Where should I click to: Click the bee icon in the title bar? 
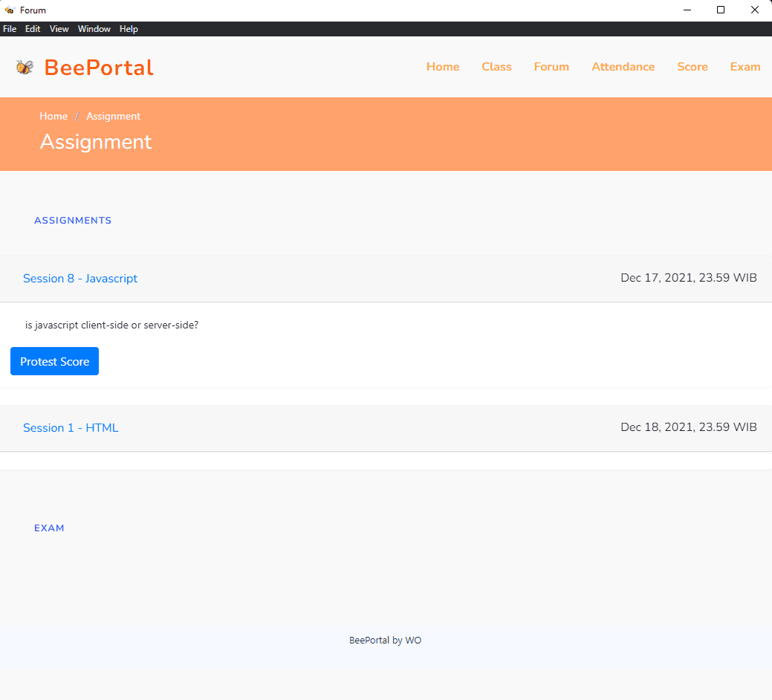point(10,10)
